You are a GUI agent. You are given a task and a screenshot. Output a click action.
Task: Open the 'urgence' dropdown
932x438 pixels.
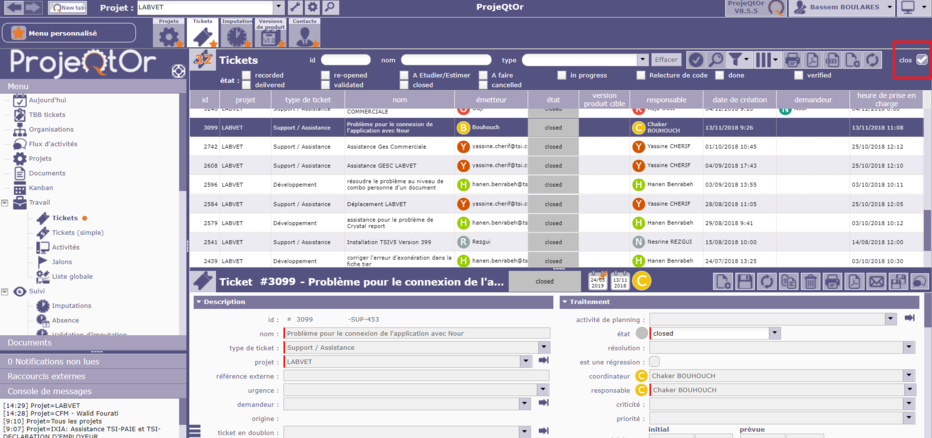544,390
